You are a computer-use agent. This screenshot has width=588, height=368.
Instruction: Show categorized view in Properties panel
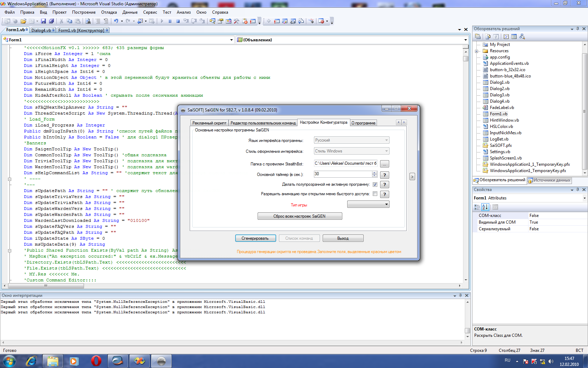[x=477, y=207]
